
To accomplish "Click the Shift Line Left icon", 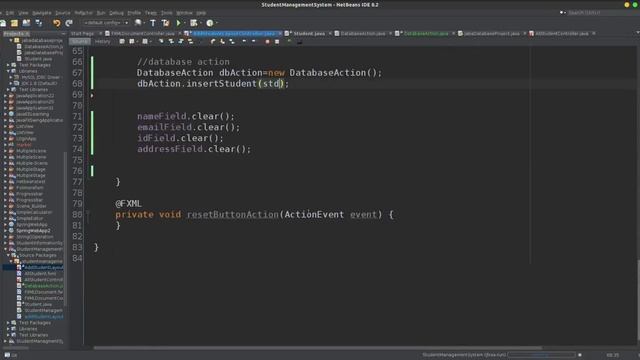I will tap(244, 41).
